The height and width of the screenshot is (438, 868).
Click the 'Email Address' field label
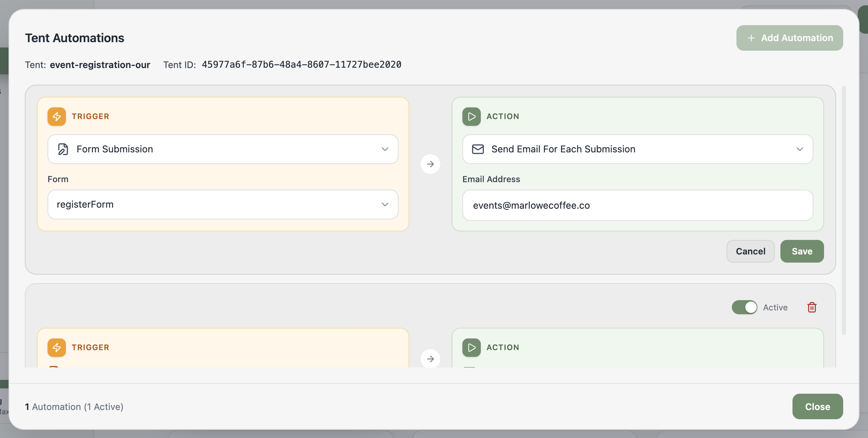pyautogui.click(x=491, y=179)
